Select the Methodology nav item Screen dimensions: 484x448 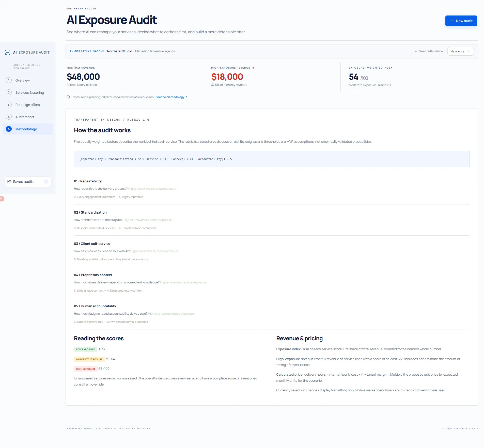28,129
